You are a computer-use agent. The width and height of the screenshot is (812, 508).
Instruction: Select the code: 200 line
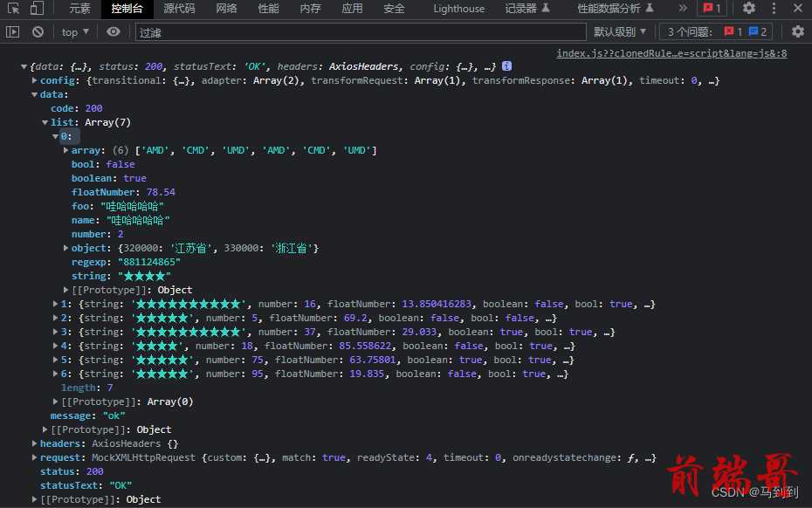click(77, 108)
